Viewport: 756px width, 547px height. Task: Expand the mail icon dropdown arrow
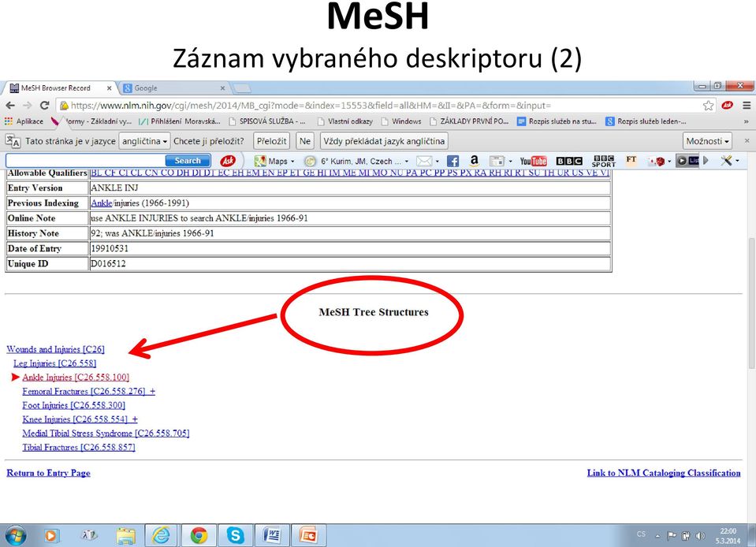tap(438, 162)
